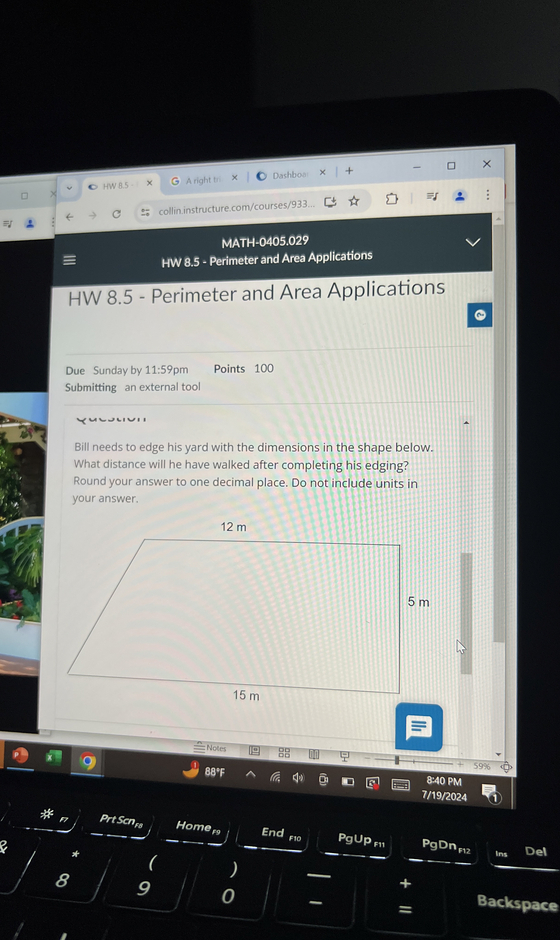Close the 'A right tri' tab
Viewport: 560px width, 940px height.
point(234,177)
